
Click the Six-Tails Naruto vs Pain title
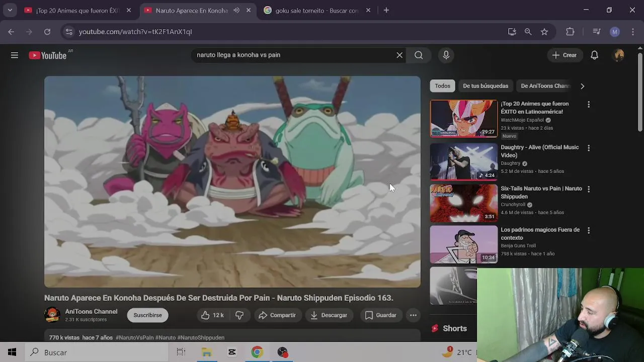pyautogui.click(x=541, y=193)
